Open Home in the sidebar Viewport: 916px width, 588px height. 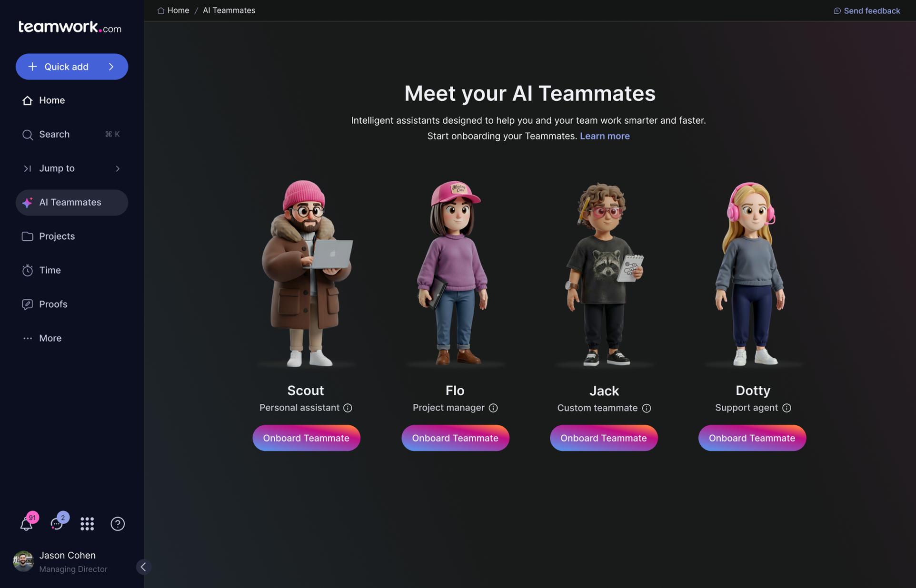pyautogui.click(x=72, y=100)
